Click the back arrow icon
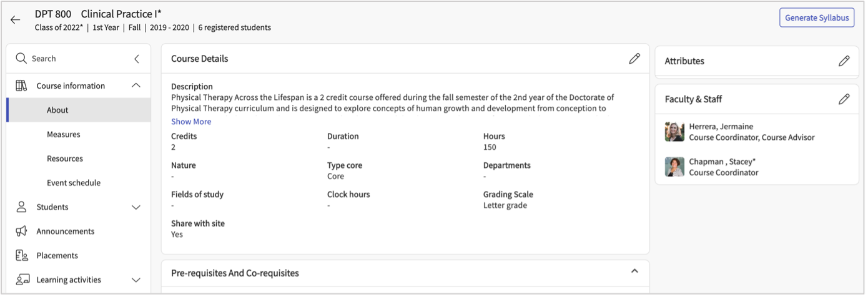 [x=16, y=20]
